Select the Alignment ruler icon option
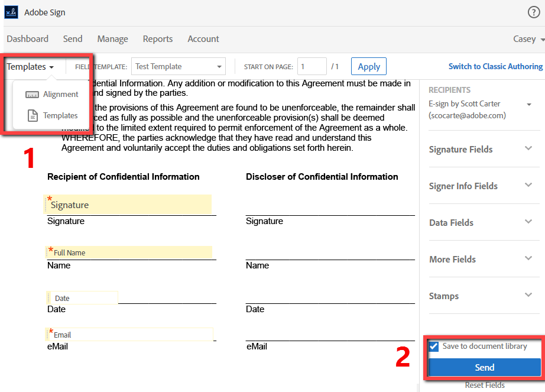 tap(32, 95)
